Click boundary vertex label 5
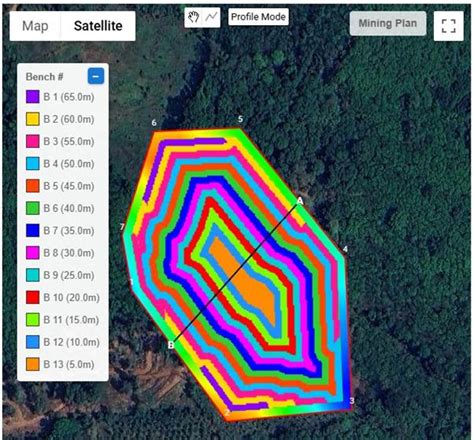This screenshot has width=474, height=440. [240, 119]
